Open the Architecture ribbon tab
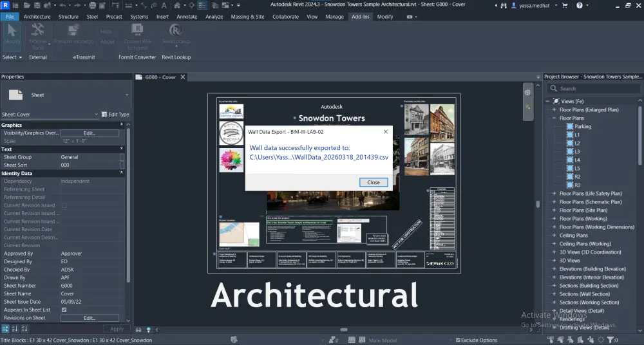Image resolution: width=644 pixels, height=345 pixels. (x=37, y=17)
